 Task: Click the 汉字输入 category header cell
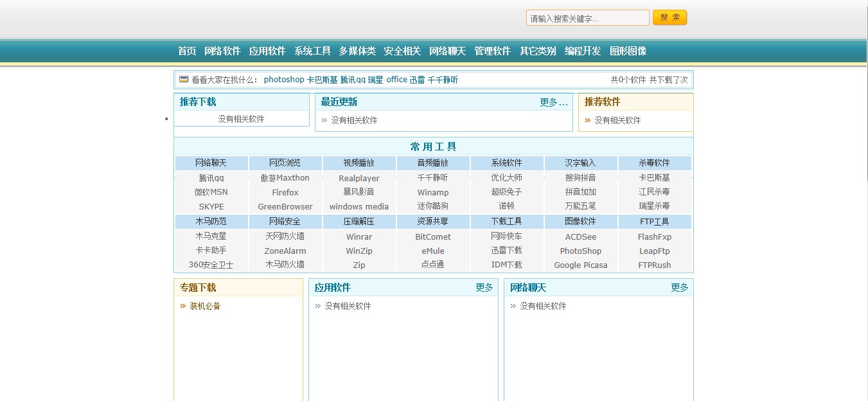(x=581, y=163)
